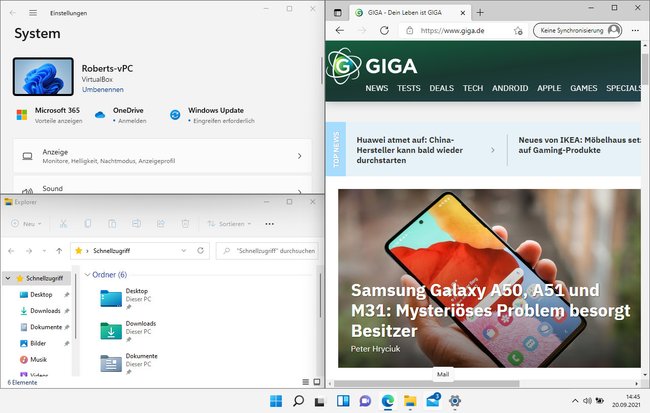Viewport: 650px width, 413px height.
Task: Switch to Edge via taskbar icon
Action: pos(388,401)
